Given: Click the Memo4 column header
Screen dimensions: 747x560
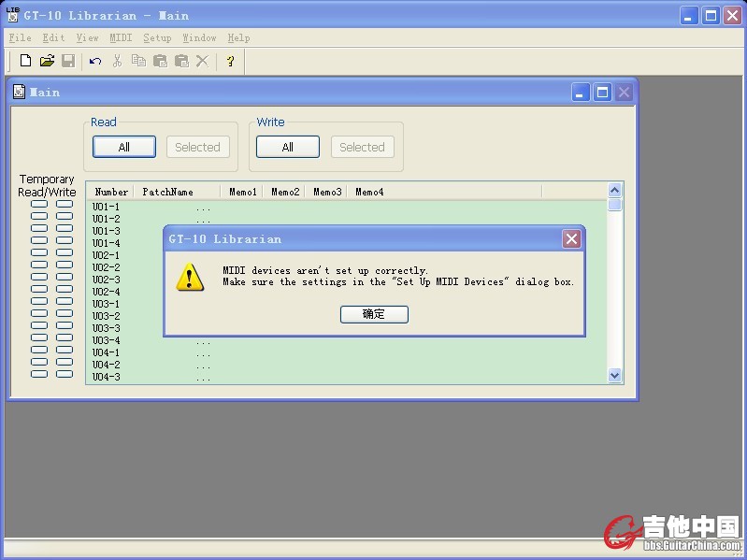Looking at the screenshot, I should coord(444,192).
